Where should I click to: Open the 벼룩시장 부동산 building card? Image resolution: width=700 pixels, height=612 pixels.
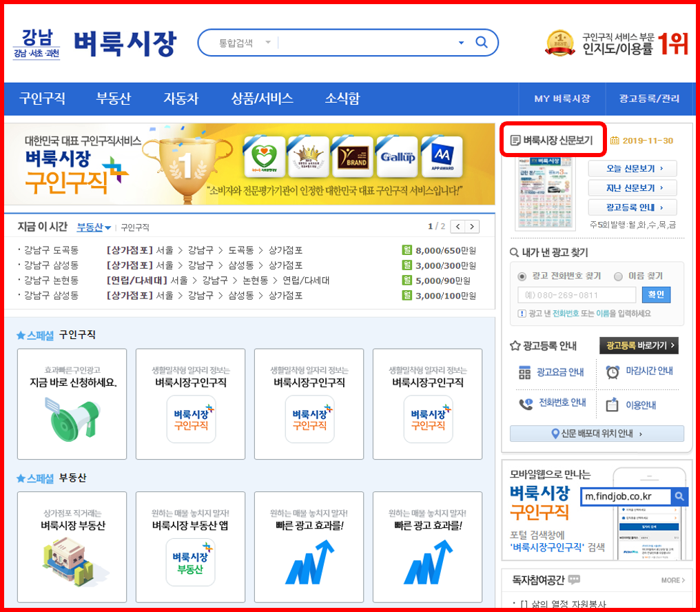click(x=72, y=547)
